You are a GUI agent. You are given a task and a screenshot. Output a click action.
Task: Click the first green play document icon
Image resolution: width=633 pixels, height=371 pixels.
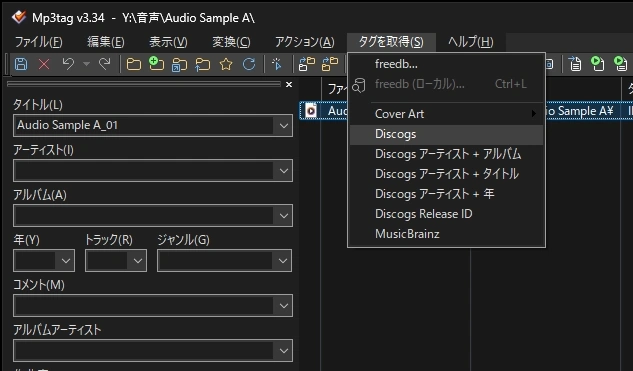pos(597,64)
